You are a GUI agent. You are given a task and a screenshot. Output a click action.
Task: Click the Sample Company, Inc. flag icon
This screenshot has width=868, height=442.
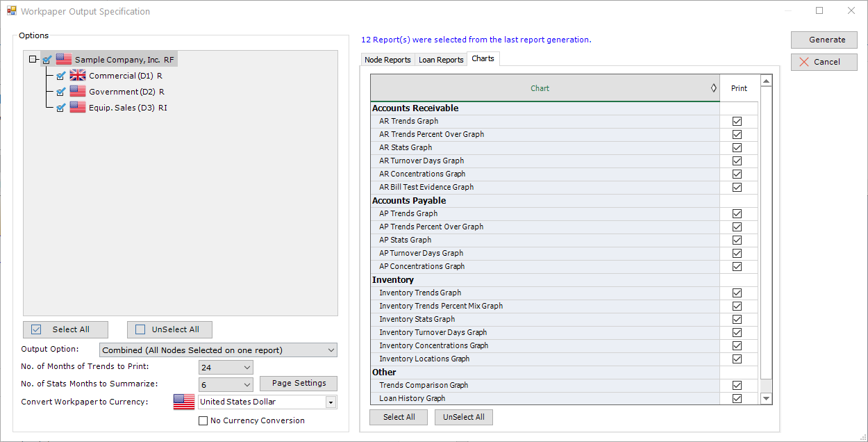(64, 60)
